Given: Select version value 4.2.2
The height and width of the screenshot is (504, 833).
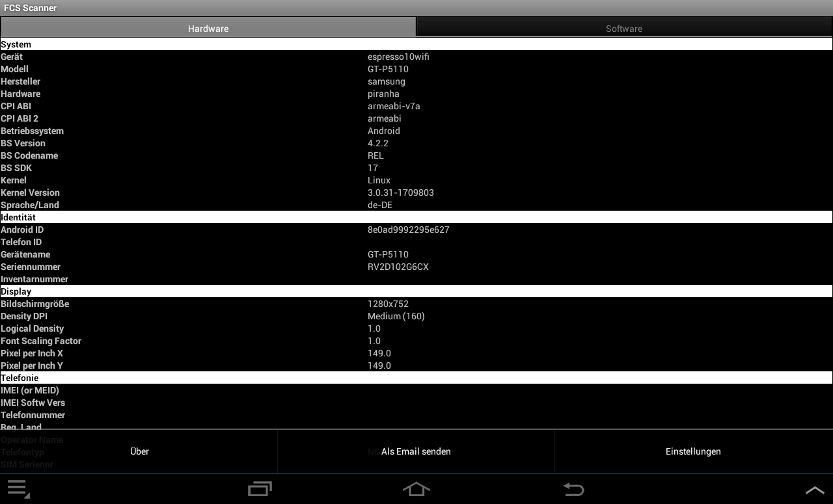Looking at the screenshot, I should pyautogui.click(x=378, y=143).
